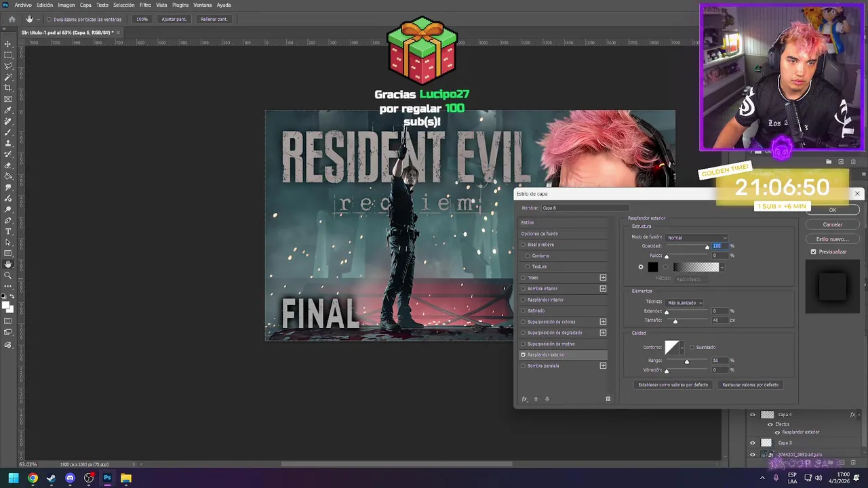Enable the Sombra paralela checkbox
Viewport: 868px width, 488px height.
tap(523, 366)
